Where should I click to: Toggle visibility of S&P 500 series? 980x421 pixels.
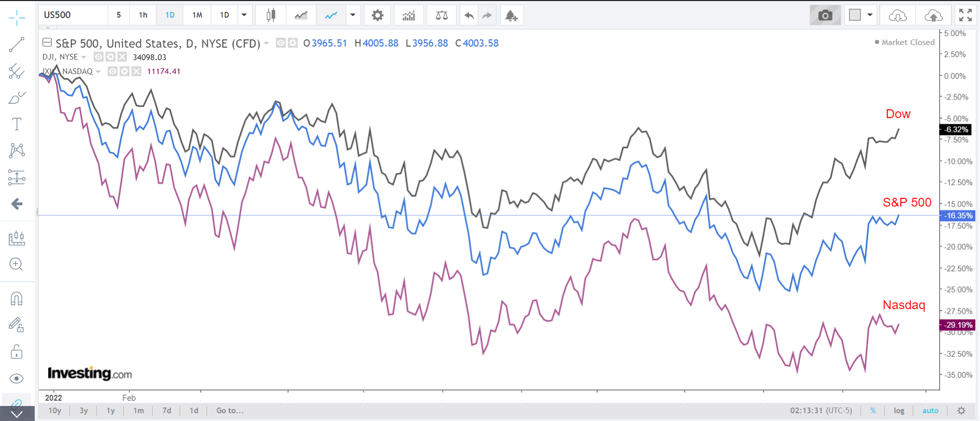tap(281, 43)
